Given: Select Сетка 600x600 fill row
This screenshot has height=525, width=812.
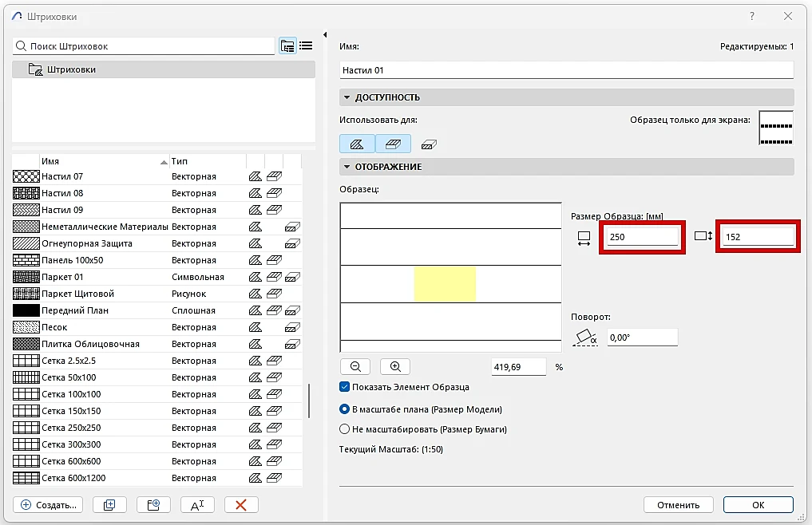Looking at the screenshot, I should pos(156,461).
